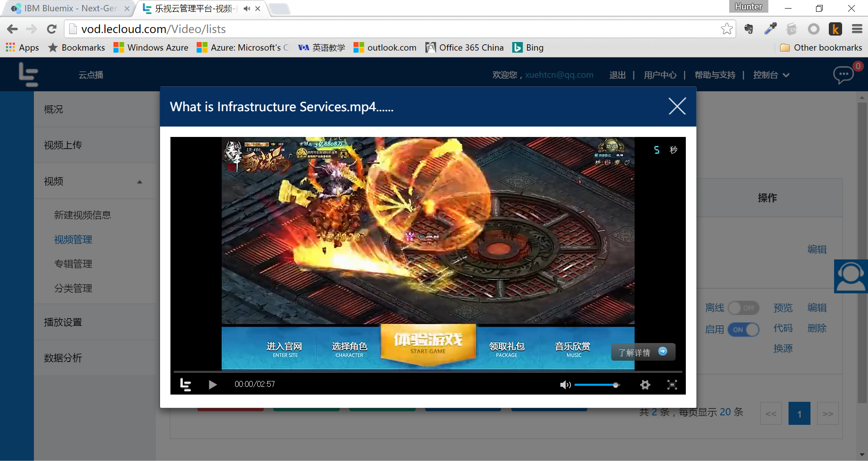Open the Bing bookmark

528,47
